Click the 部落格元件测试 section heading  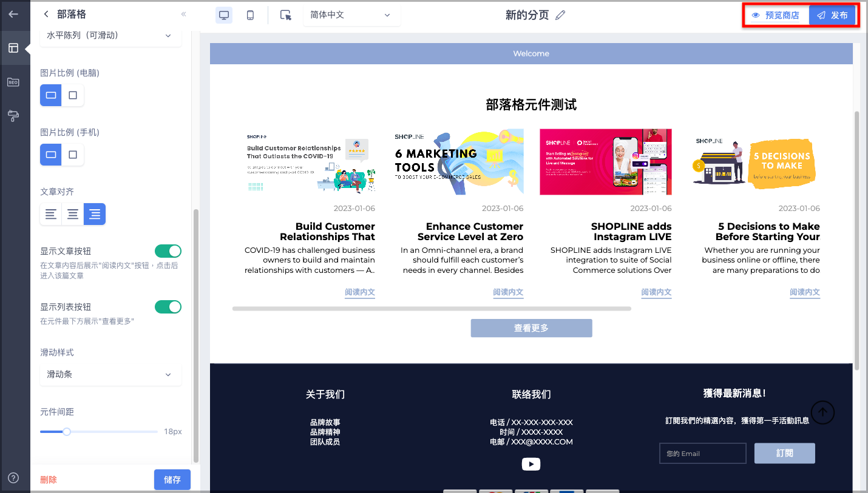coord(531,105)
